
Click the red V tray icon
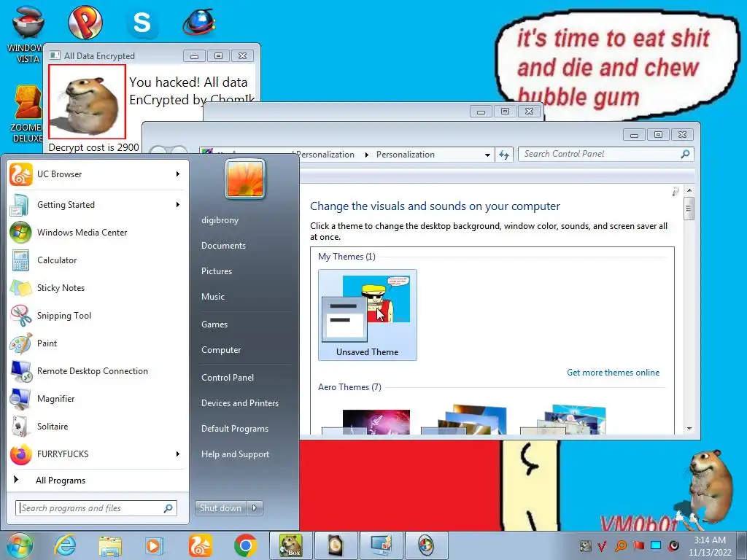(x=602, y=545)
